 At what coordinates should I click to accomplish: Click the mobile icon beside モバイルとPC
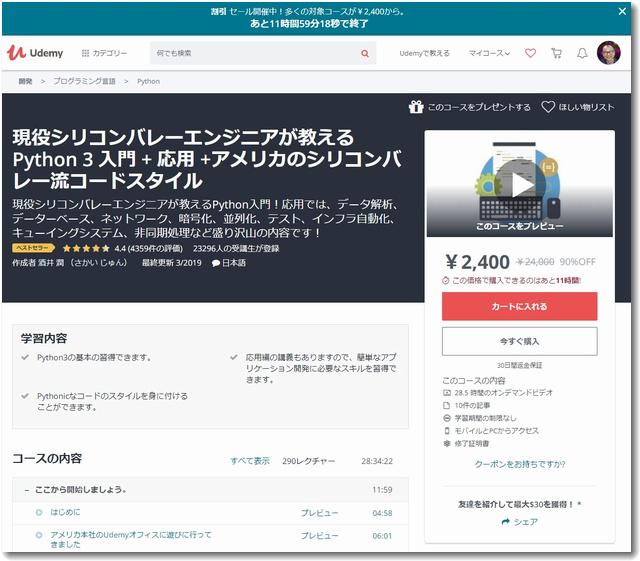pos(447,431)
